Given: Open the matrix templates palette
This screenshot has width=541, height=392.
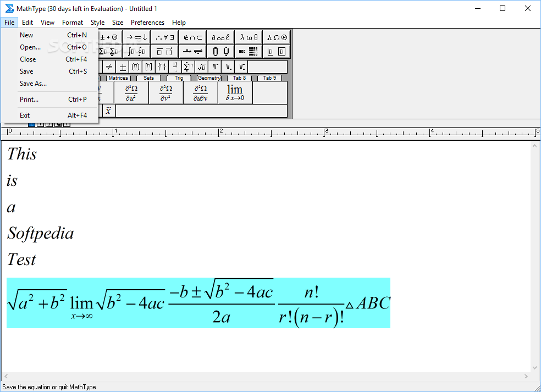Looking at the screenshot, I should click(249, 52).
